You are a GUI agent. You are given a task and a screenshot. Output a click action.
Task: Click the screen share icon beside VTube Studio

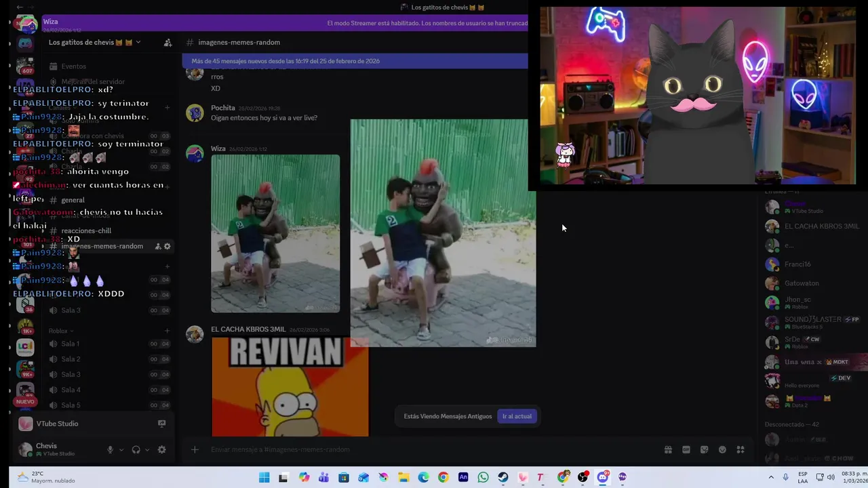(161, 424)
